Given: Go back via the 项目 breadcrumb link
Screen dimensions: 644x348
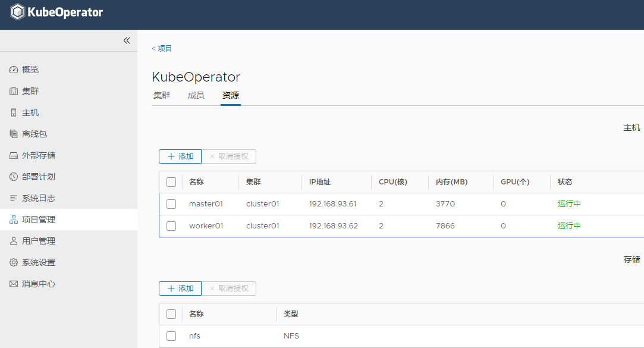Looking at the screenshot, I should (x=161, y=48).
